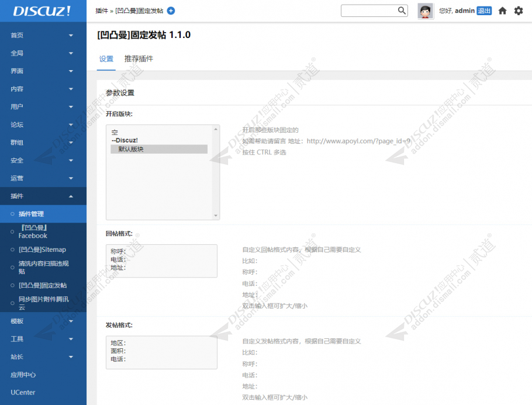Select 空 option in 开启版块 list

coord(159,132)
